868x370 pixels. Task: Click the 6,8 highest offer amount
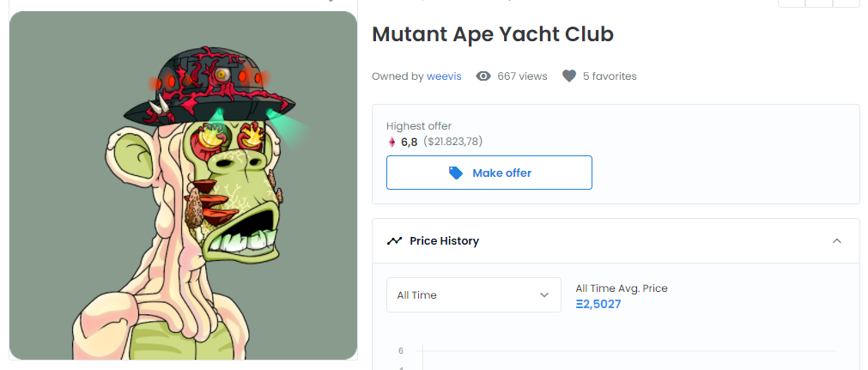click(x=409, y=143)
